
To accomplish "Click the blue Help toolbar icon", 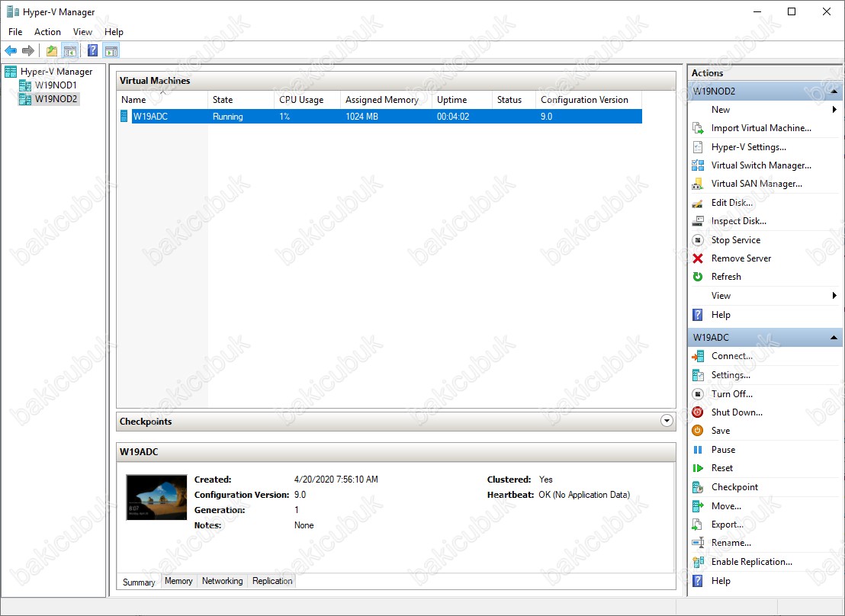I will click(x=93, y=50).
